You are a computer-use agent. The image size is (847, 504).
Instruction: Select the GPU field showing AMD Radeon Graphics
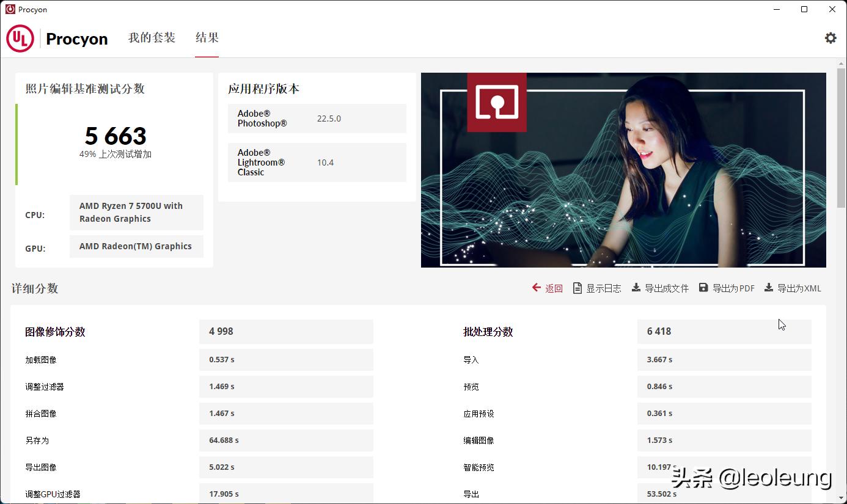[x=136, y=246]
